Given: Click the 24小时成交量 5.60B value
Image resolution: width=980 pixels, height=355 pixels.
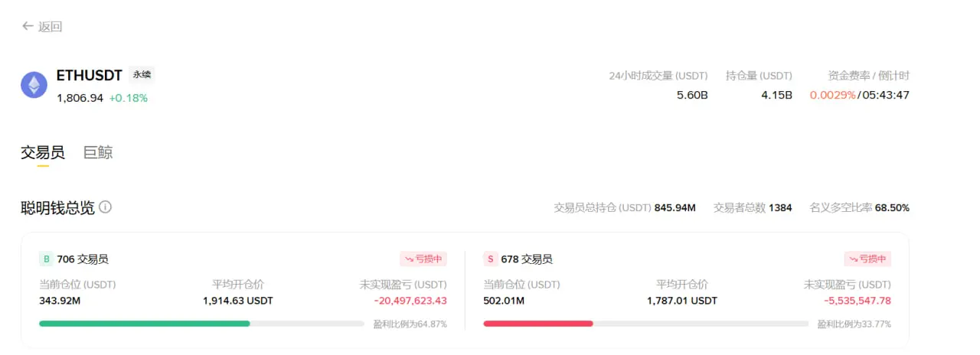Looking at the screenshot, I should click(x=692, y=95).
